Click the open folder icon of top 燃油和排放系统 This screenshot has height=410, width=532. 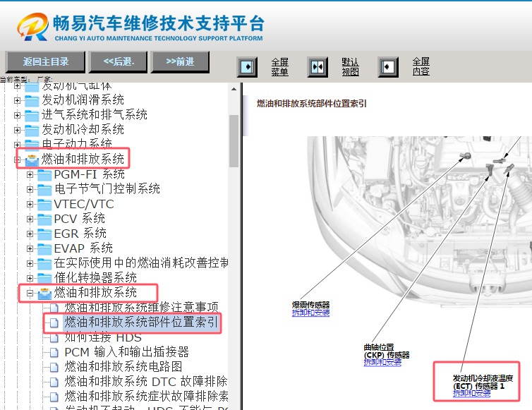[x=32, y=160]
